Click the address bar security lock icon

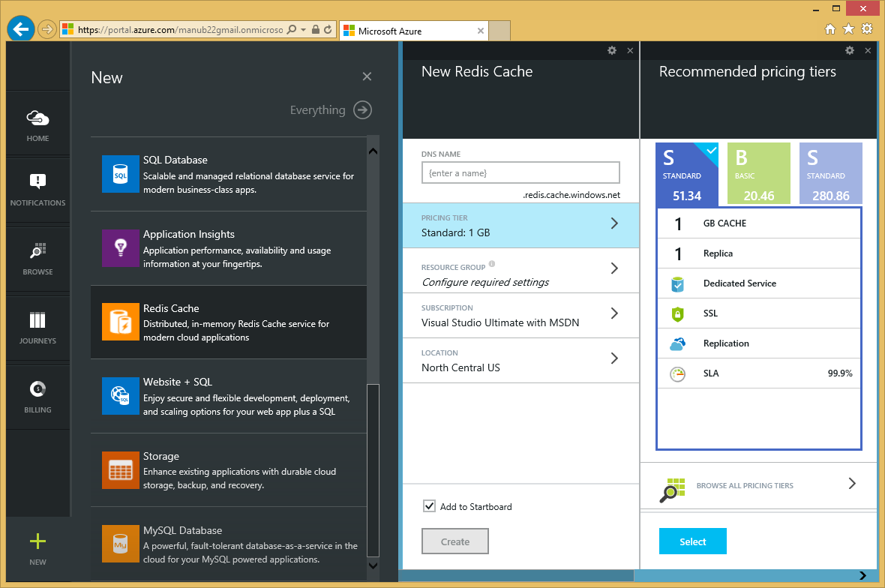316,29
